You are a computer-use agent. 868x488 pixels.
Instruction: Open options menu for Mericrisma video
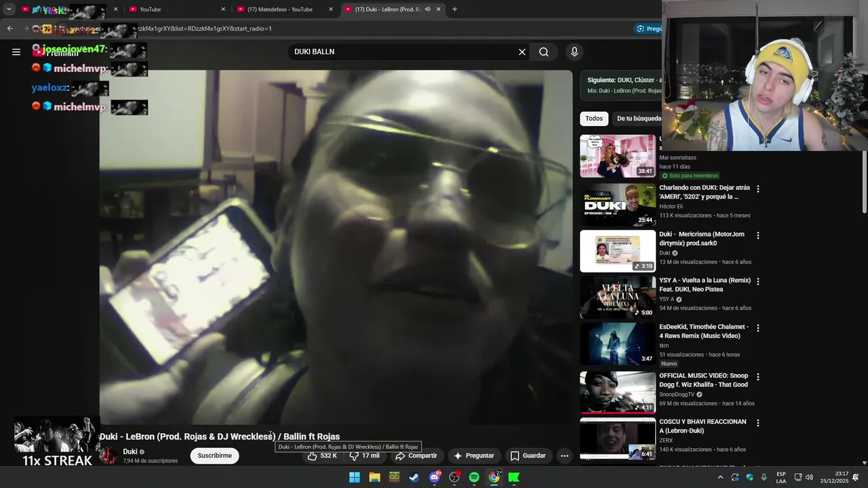tap(758, 236)
